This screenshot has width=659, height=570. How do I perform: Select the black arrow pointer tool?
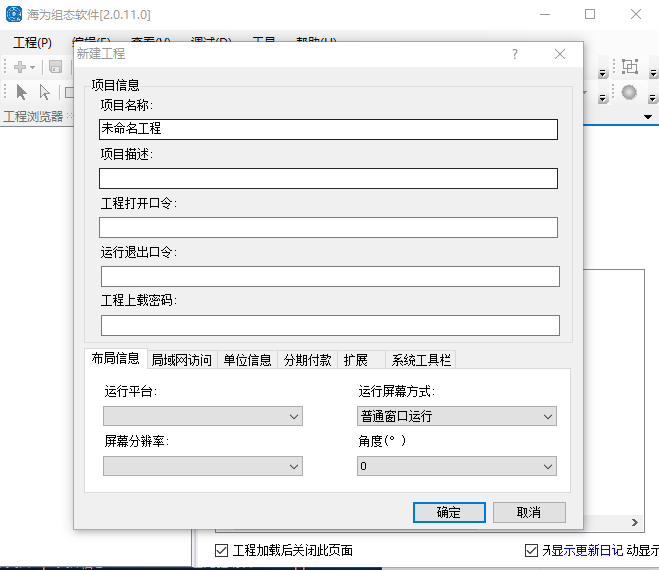tap(21, 92)
